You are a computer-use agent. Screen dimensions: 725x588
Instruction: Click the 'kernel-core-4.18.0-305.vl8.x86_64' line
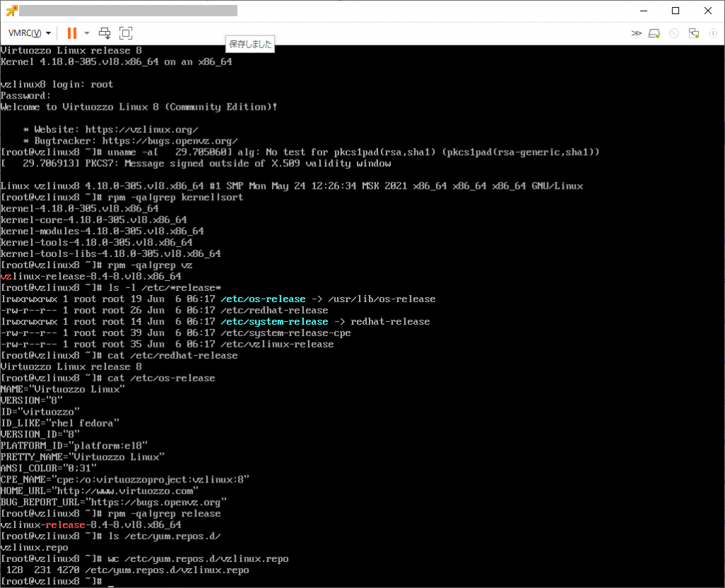click(93, 219)
